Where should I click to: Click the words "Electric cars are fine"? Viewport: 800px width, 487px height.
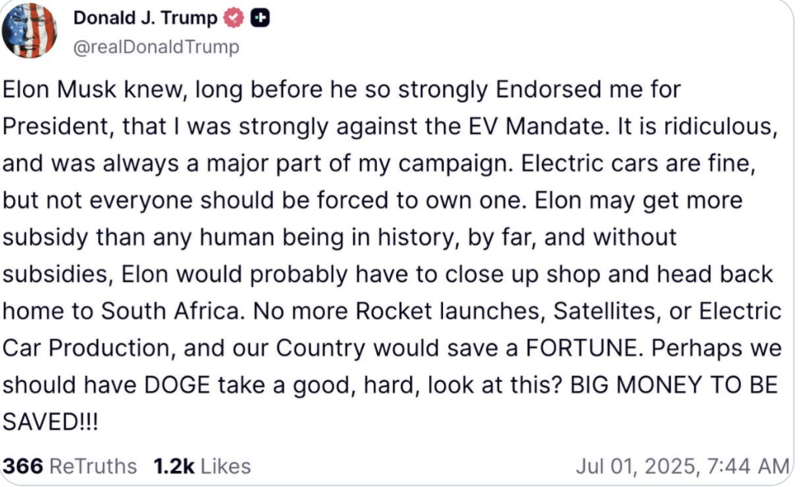pos(638,164)
